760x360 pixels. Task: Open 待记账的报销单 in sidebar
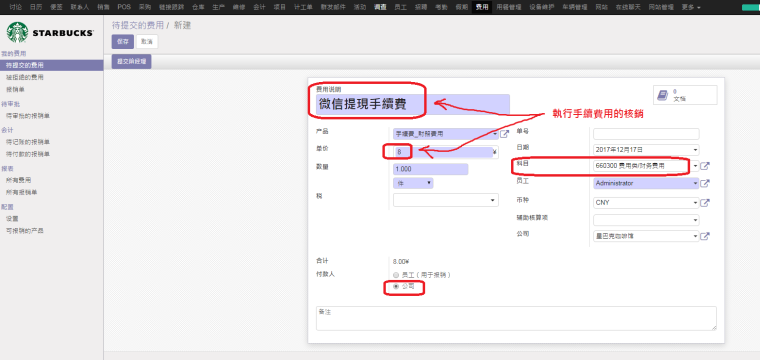click(28, 142)
